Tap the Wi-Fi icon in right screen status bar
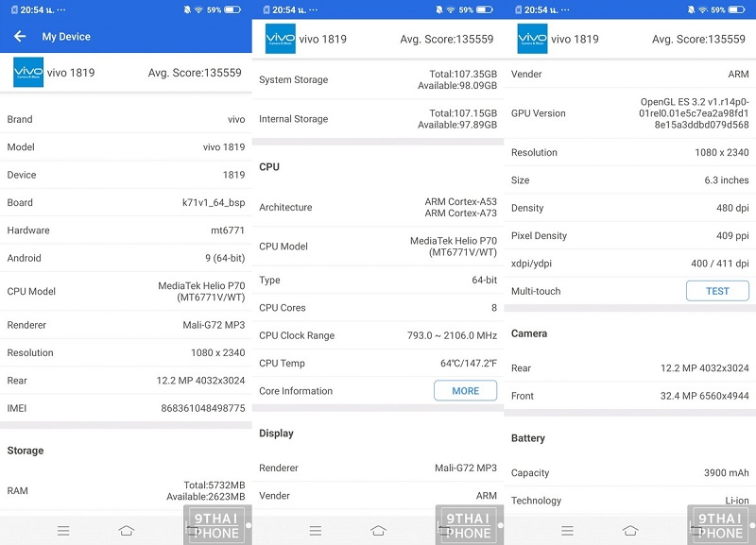This screenshot has width=756, height=545. click(702, 9)
